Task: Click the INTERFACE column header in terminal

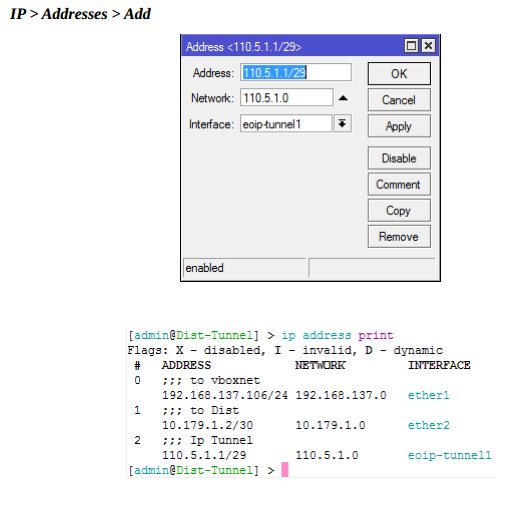Action: pyautogui.click(x=439, y=365)
